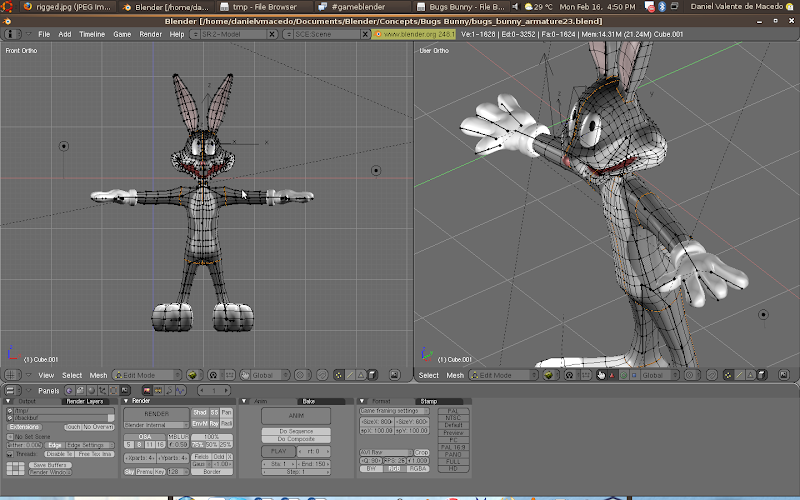Open Edit Mode dropdown in left viewport
800x500 pixels.
(x=147, y=376)
